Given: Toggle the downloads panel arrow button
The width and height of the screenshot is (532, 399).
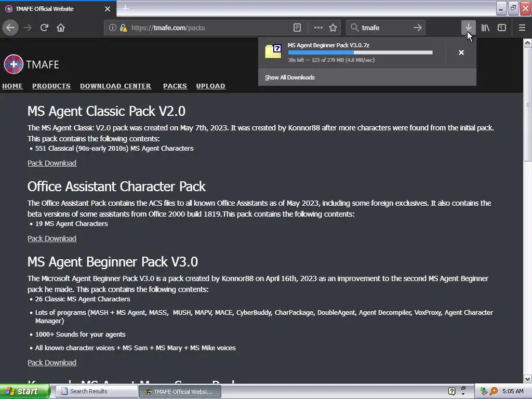Looking at the screenshot, I should point(468,28).
